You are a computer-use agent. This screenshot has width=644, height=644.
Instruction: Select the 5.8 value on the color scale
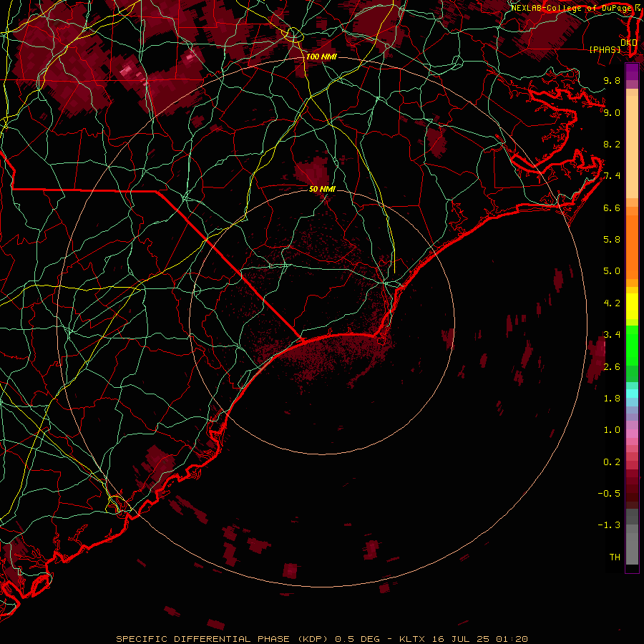[612, 240]
